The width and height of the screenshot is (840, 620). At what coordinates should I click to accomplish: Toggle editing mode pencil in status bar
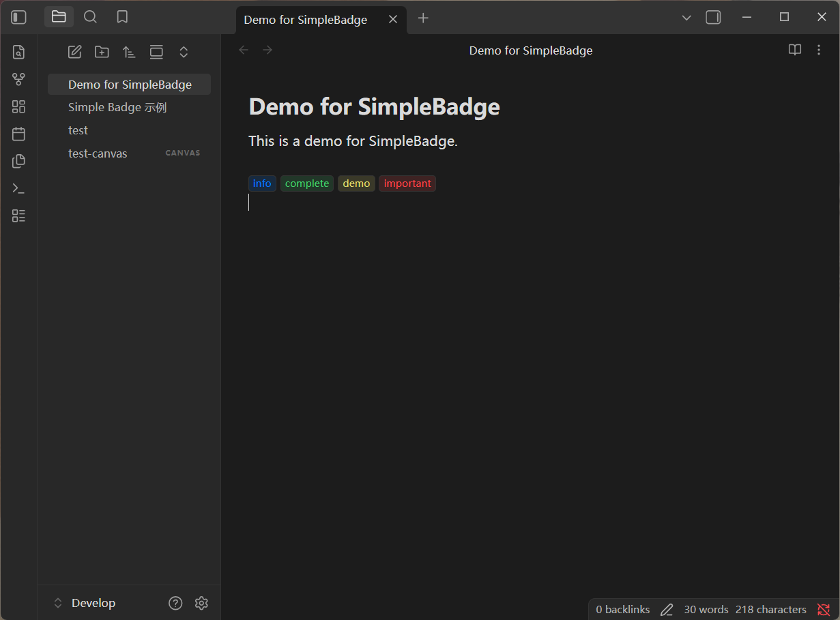coord(667,610)
